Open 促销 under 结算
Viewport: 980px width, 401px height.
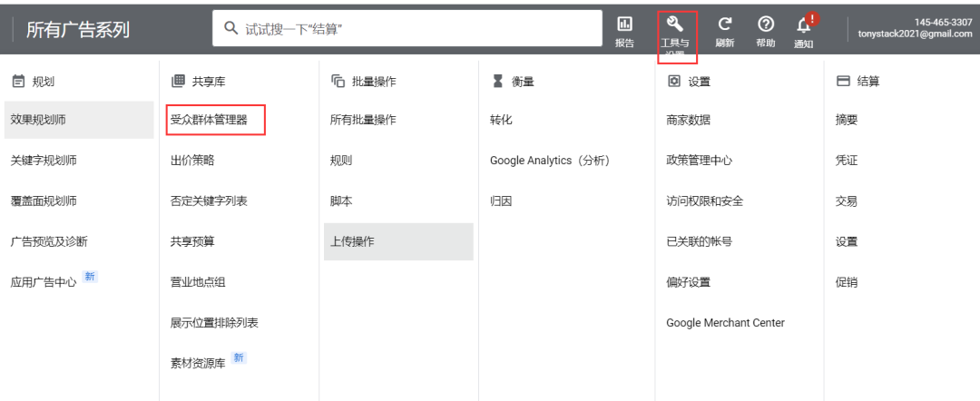click(847, 282)
